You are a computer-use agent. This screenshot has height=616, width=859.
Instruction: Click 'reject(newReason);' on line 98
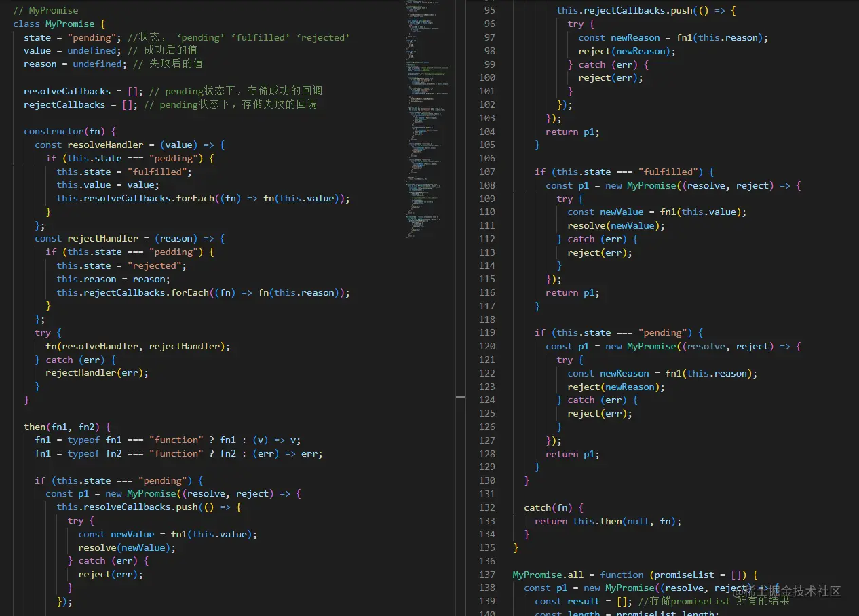pyautogui.click(x=627, y=51)
